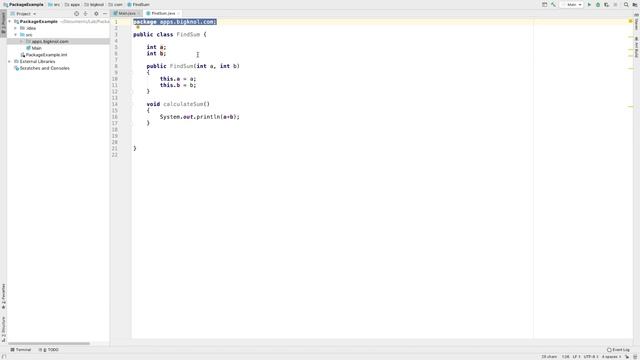Click the rightmost status bar icon

point(635,357)
